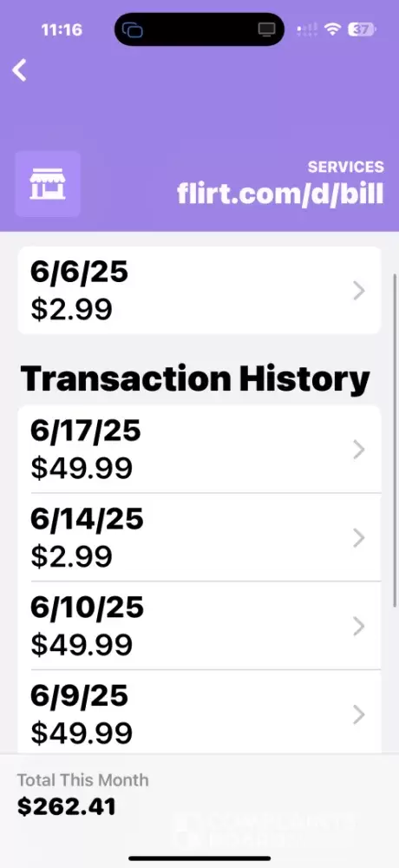Tap the cellular signal bars icon
The image size is (399, 868).
pyautogui.click(x=307, y=29)
